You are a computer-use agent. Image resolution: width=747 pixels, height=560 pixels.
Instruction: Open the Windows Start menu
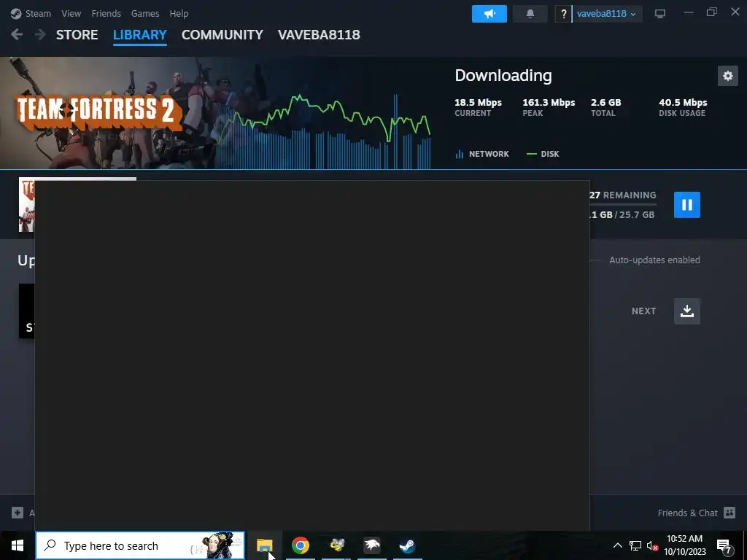coord(18,545)
